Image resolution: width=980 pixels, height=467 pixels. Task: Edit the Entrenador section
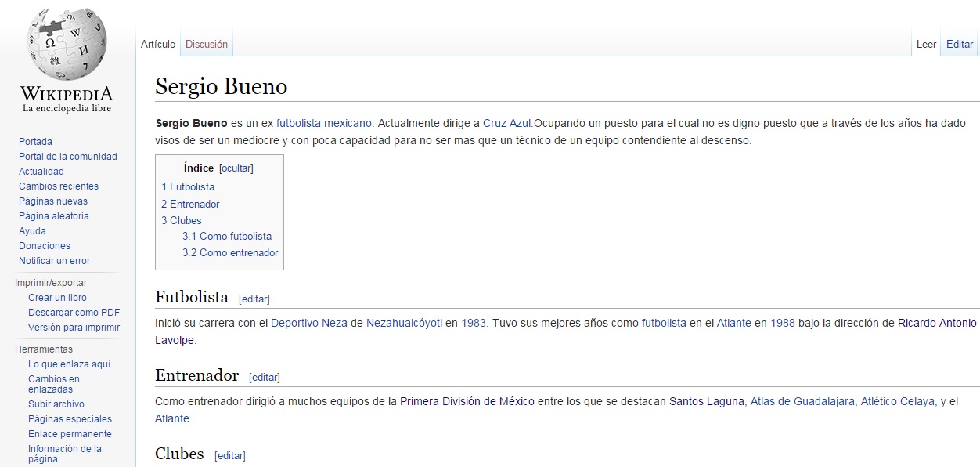click(265, 378)
